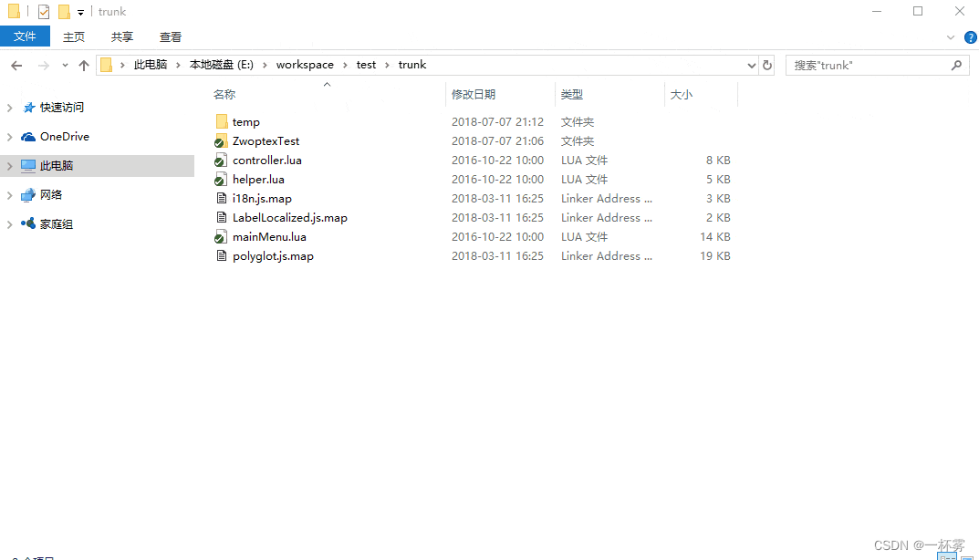979x560 pixels.
Task: Select 此电脑 in the navigation pane
Action: (x=57, y=166)
